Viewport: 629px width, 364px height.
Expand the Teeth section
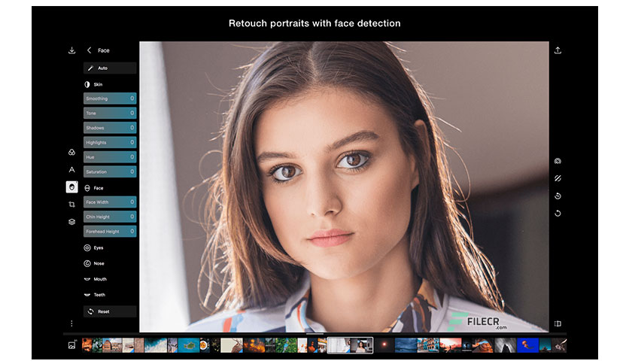[95, 295]
